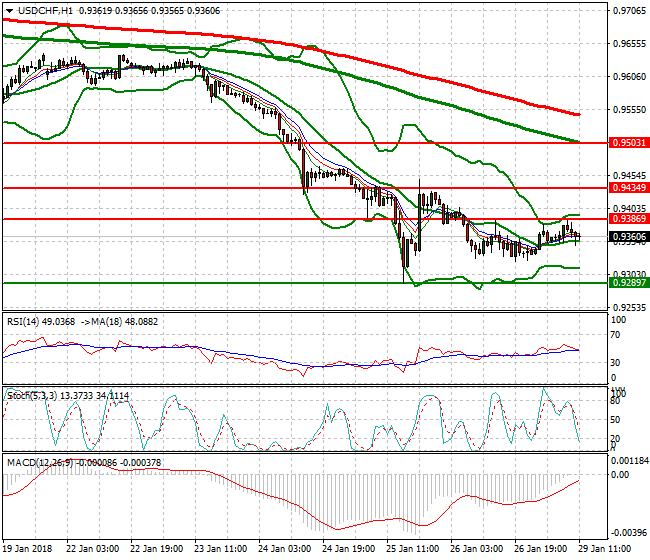
Task: Select the MACD(12,26,9) indicator label
Action: tap(41, 462)
